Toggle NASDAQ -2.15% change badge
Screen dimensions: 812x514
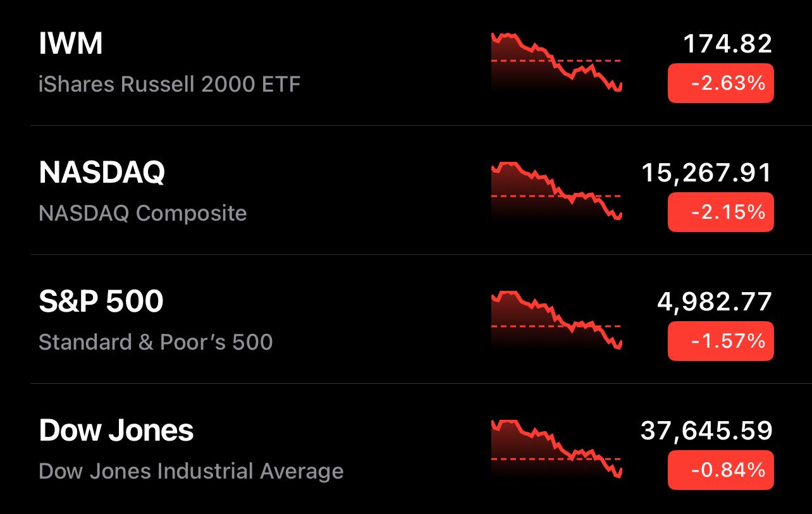(x=721, y=212)
